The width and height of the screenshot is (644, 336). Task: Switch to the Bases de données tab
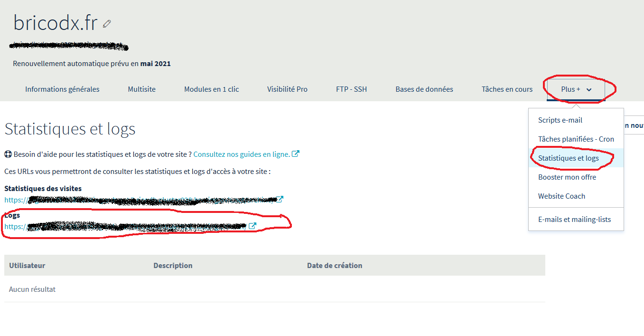(x=424, y=89)
